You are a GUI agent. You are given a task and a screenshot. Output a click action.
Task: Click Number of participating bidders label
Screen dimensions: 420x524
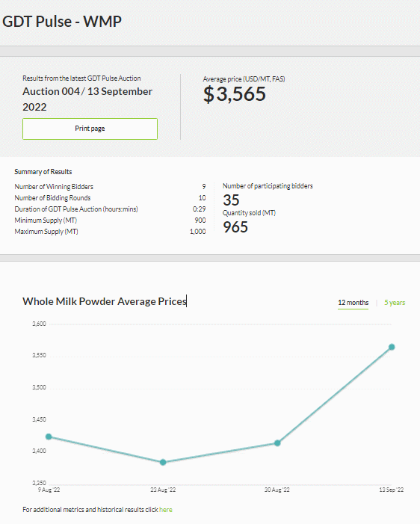(268, 186)
